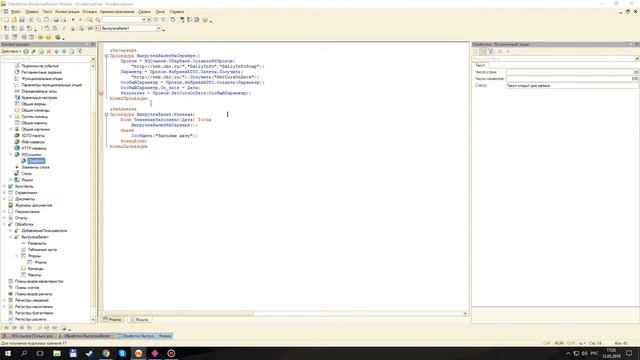Select Web-сервисы in tree
This screenshot has width=640, height=360.
point(33,142)
